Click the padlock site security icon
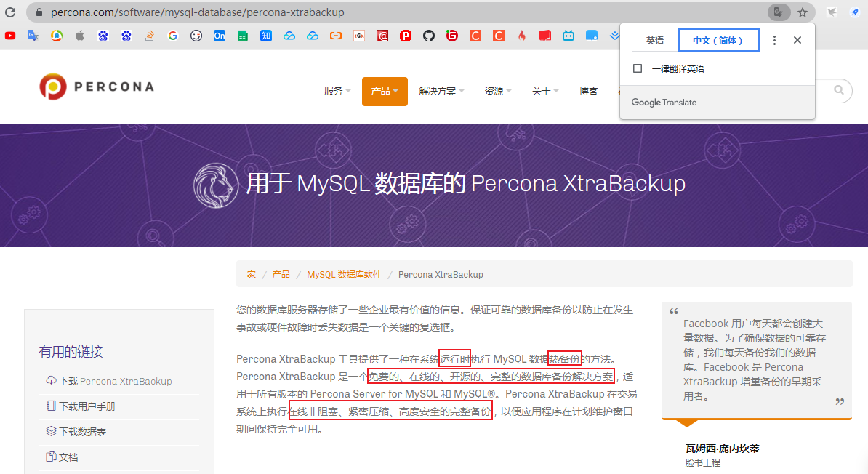The image size is (868, 474). coord(39,12)
